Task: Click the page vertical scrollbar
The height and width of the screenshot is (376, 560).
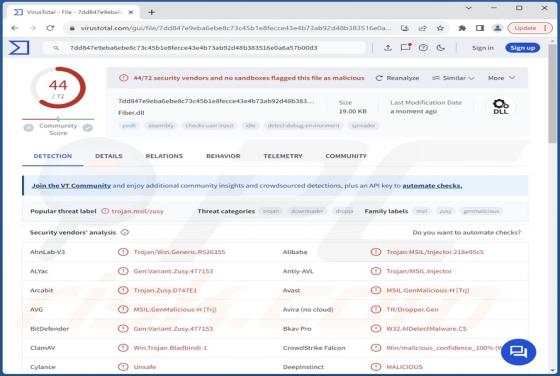Action: (552, 94)
